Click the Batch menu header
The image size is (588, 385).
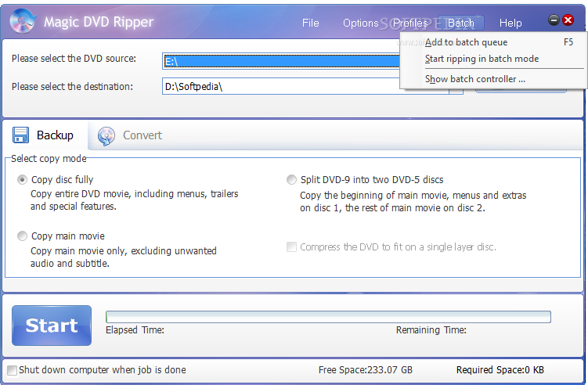[x=461, y=23]
